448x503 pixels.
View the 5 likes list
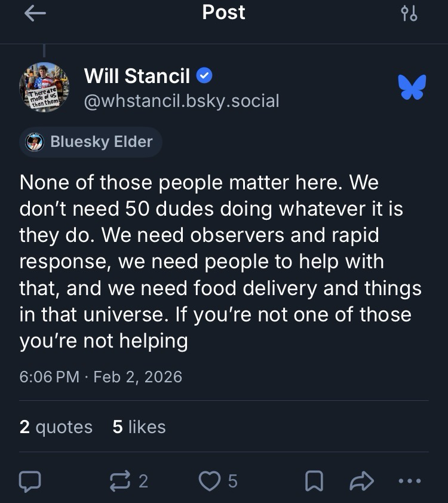[x=139, y=427]
